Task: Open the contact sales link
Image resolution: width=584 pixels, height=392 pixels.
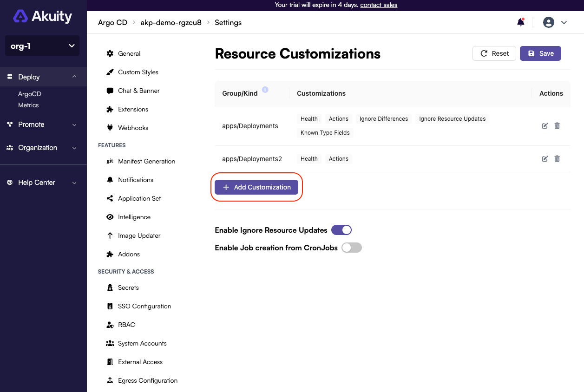Action: coord(378,5)
